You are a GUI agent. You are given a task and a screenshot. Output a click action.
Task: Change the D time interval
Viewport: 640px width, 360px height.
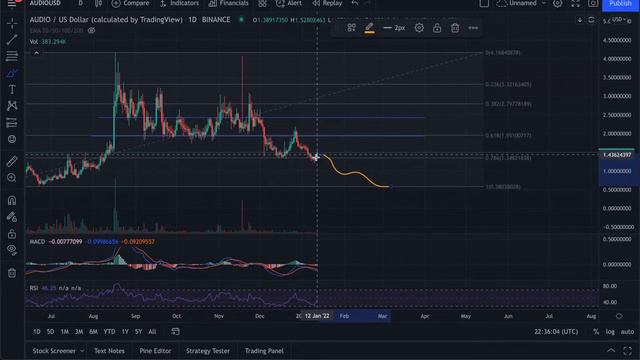[80, 3]
